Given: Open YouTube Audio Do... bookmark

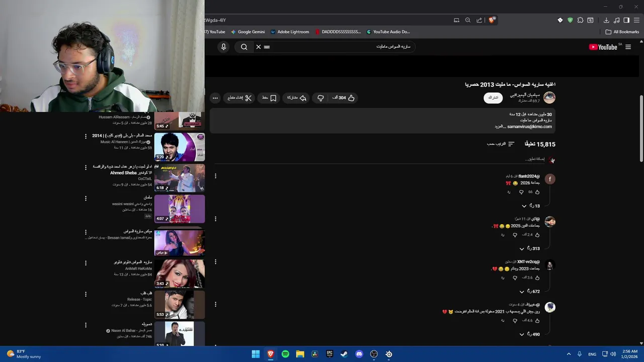Looking at the screenshot, I should pos(388,32).
